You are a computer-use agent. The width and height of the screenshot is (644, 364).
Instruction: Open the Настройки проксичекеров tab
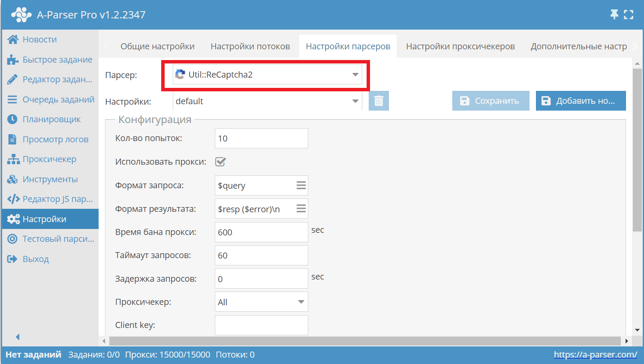click(460, 46)
